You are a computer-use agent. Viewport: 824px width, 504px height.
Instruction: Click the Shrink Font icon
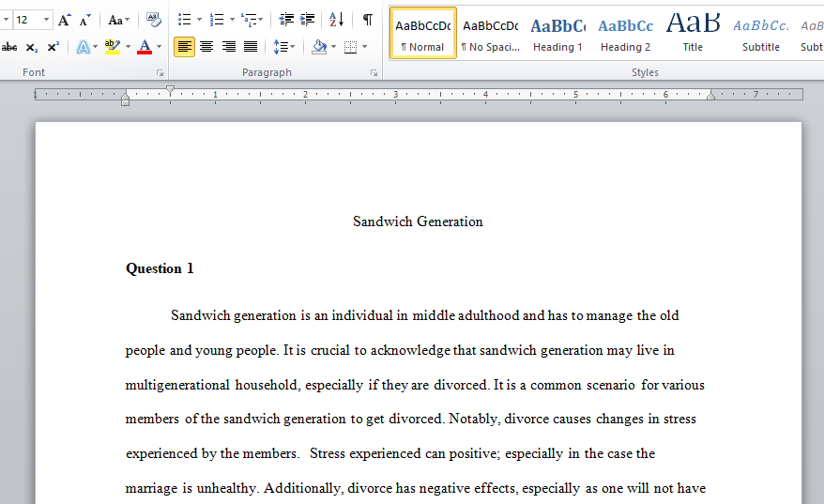(x=84, y=20)
